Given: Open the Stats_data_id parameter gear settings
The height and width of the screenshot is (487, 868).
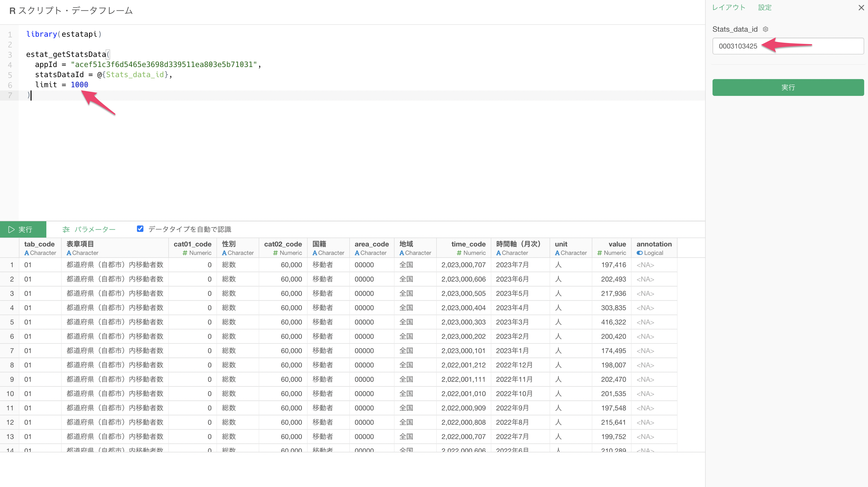Looking at the screenshot, I should pos(765,29).
